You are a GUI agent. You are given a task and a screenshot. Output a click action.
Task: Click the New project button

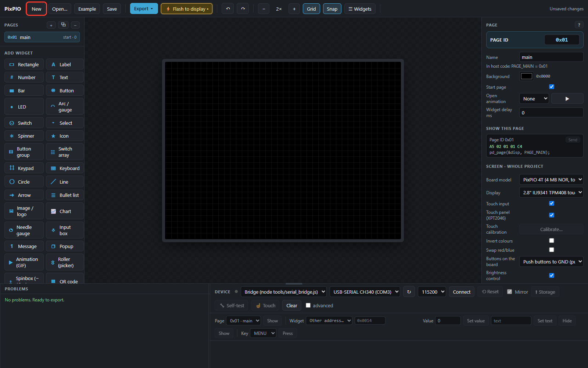pos(36,9)
